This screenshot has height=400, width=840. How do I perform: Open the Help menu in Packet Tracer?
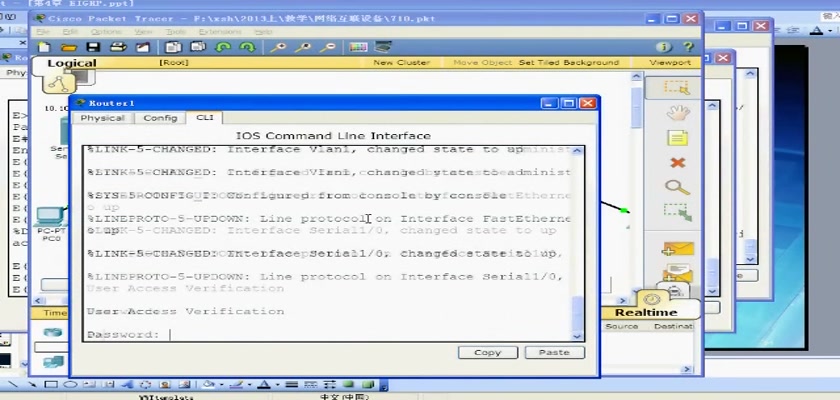coord(263,32)
